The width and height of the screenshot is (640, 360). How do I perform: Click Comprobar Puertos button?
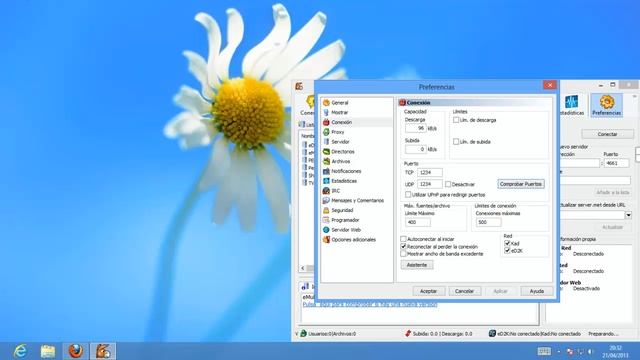[521, 184]
